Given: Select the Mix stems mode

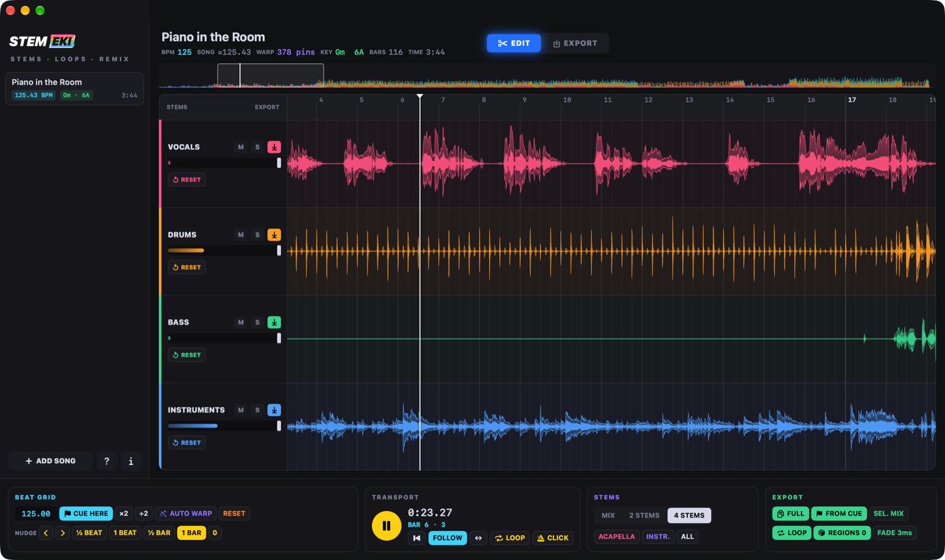Looking at the screenshot, I should point(608,516).
